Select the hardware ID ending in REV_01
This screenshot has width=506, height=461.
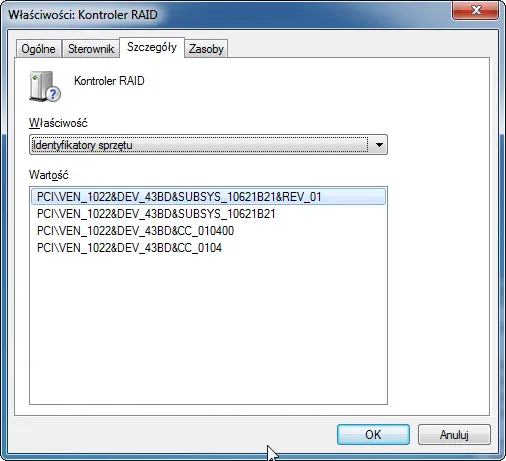click(x=208, y=197)
